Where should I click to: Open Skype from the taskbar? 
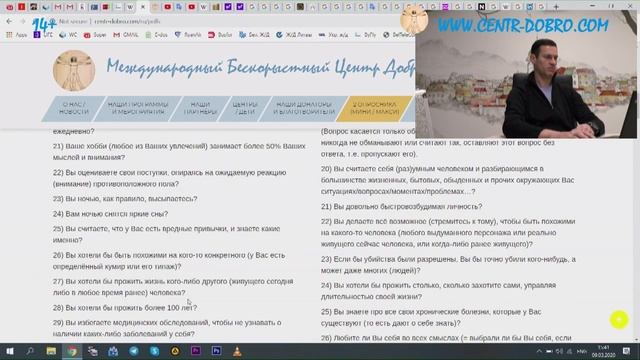coord(154,351)
